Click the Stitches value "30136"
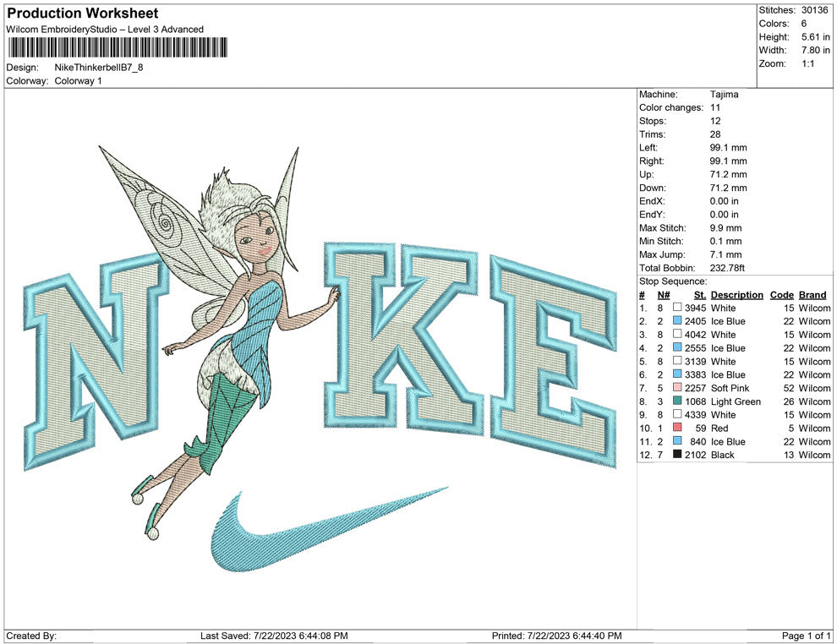Viewport: 837px width, 644px height. pos(814,10)
